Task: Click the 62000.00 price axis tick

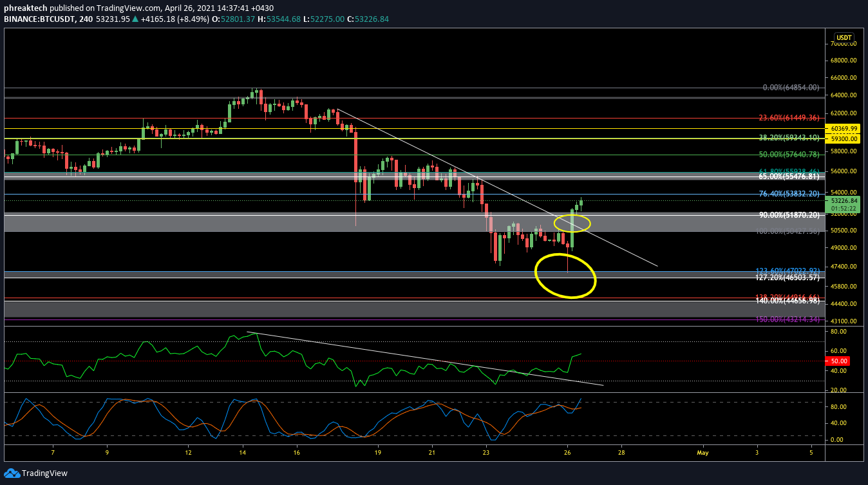Action: (844, 113)
